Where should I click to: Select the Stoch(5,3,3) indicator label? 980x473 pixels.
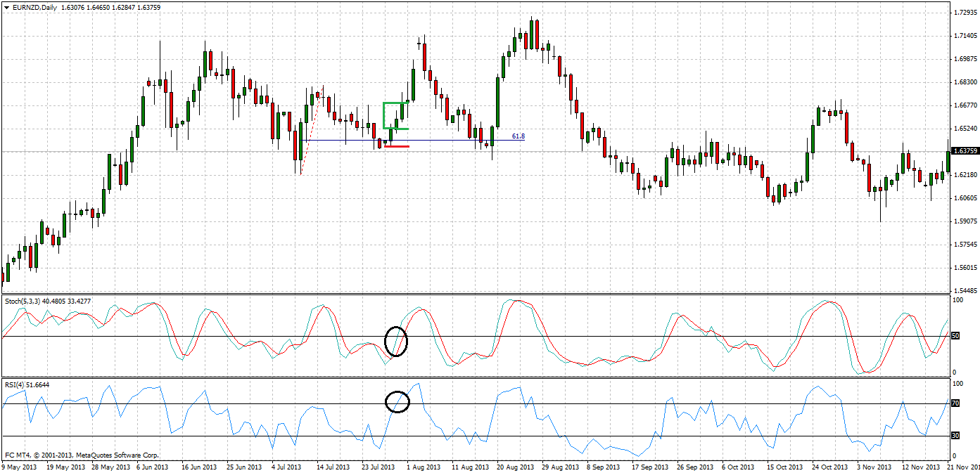coord(23,301)
